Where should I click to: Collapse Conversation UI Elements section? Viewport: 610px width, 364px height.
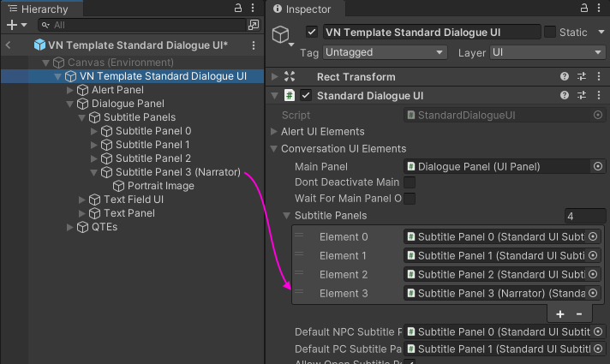[x=274, y=149]
